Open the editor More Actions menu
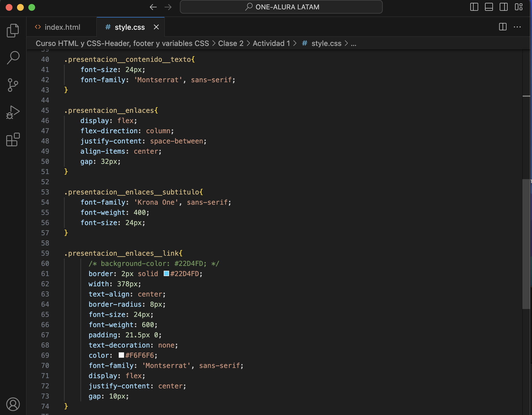 (517, 27)
